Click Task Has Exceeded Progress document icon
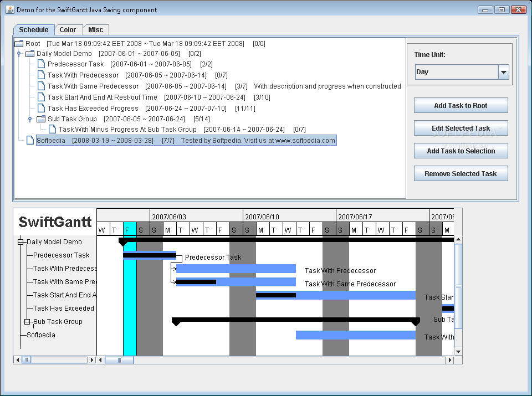The image size is (532, 396). (x=41, y=108)
